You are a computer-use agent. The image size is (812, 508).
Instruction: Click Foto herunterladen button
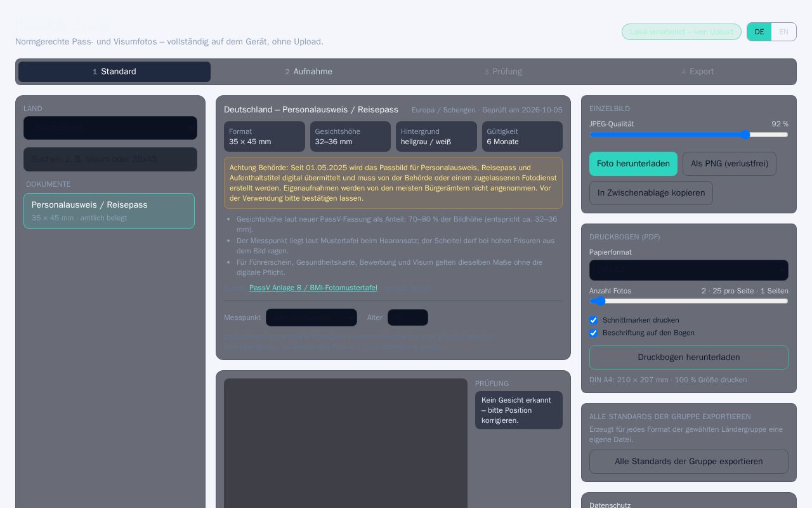pyautogui.click(x=633, y=164)
